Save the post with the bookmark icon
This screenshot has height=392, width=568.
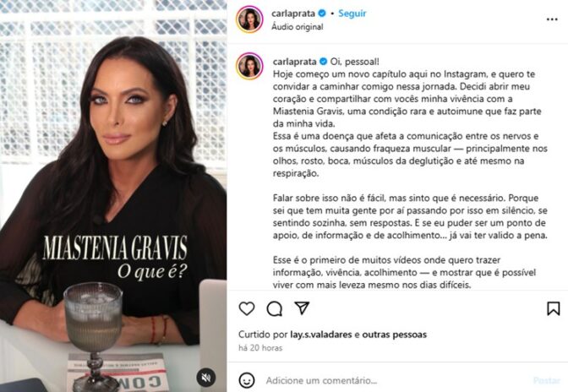[x=553, y=308]
